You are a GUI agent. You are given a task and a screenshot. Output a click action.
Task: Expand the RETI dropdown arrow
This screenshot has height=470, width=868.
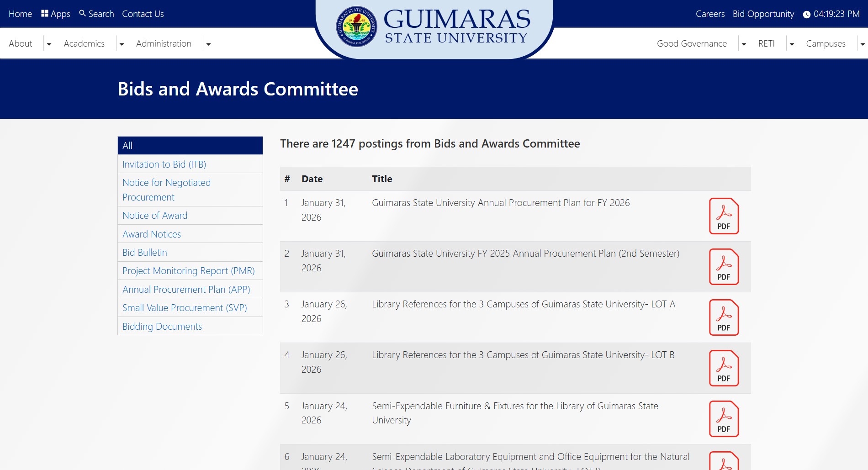792,44
